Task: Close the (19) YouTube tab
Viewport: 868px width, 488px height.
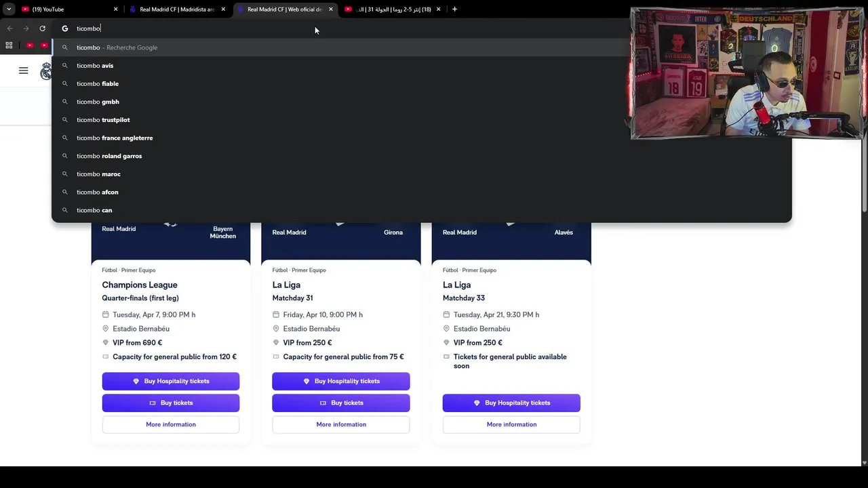Action: (115, 9)
